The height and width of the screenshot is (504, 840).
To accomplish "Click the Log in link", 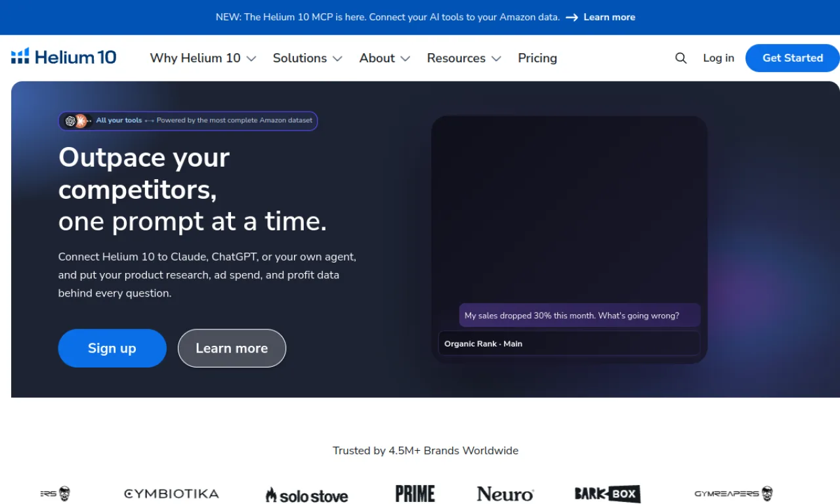I will click(x=719, y=58).
